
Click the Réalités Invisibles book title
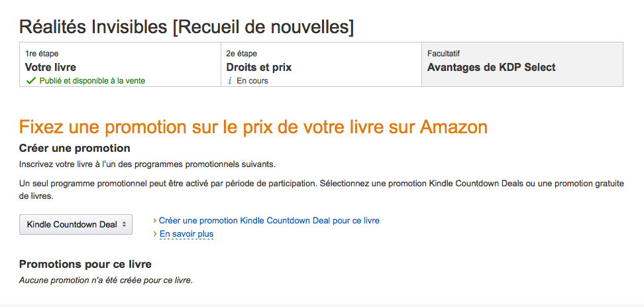(x=186, y=27)
